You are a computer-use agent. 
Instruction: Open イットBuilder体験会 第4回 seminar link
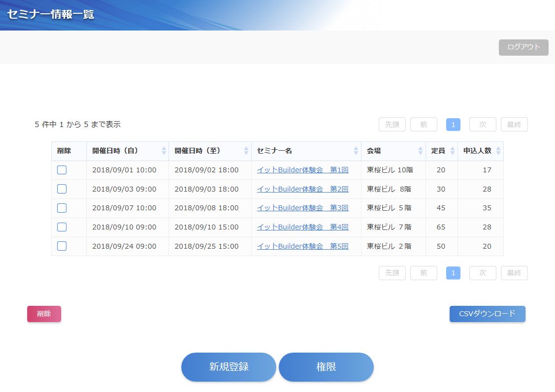click(x=302, y=227)
